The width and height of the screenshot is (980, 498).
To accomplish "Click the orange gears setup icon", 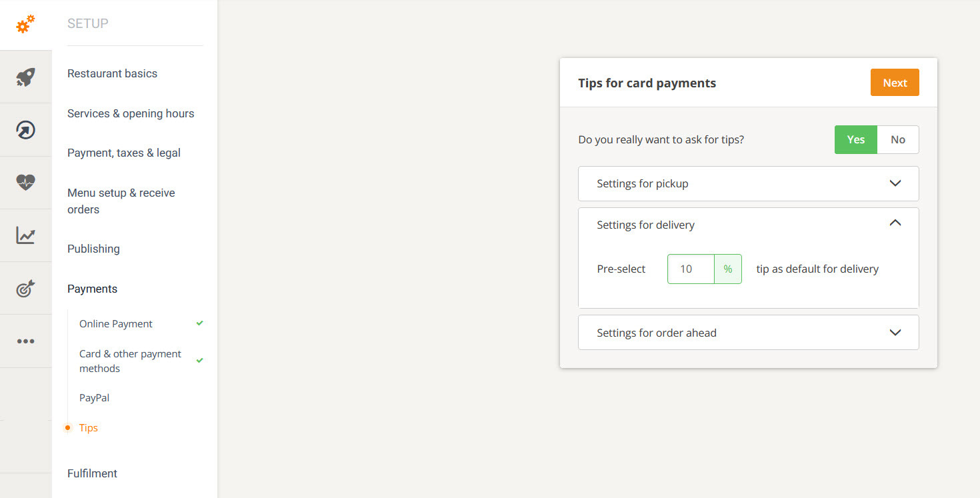I will click(25, 25).
